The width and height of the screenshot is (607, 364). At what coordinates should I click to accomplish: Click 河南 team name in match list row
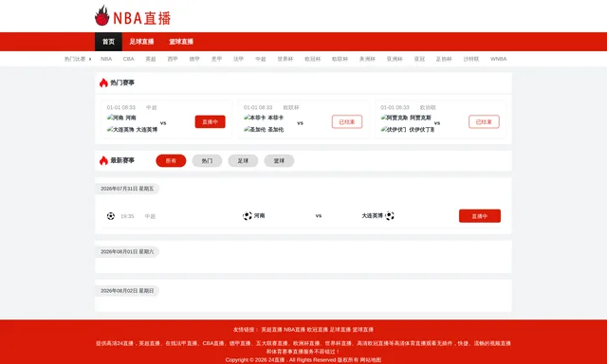(259, 216)
